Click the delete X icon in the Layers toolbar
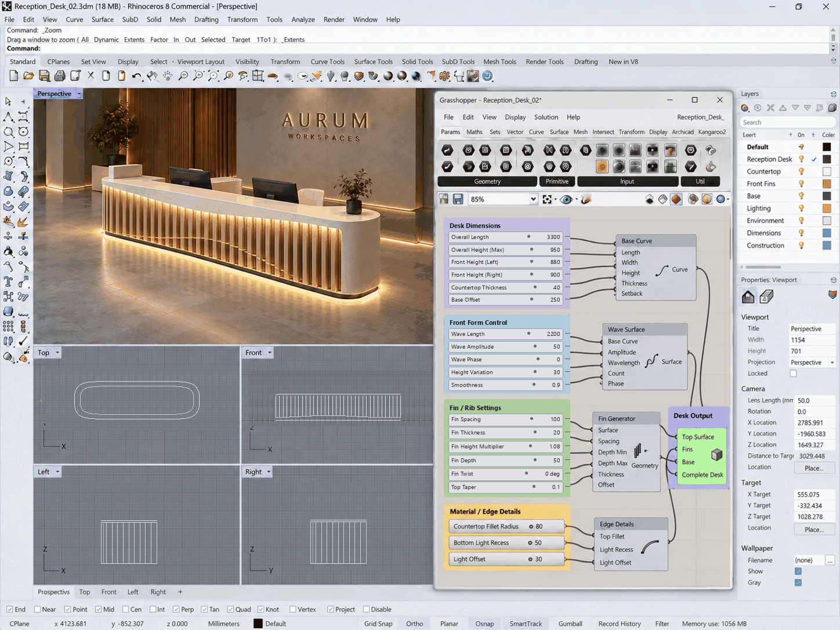840x630 pixels. [x=770, y=108]
